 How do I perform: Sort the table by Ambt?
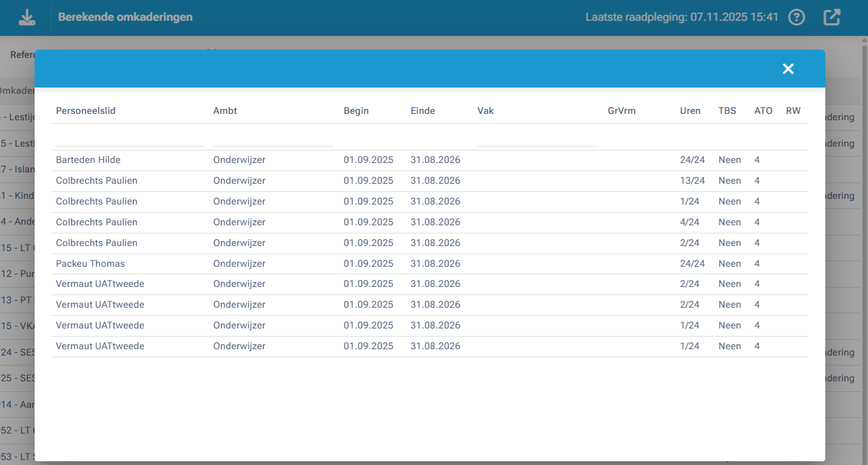coord(225,111)
